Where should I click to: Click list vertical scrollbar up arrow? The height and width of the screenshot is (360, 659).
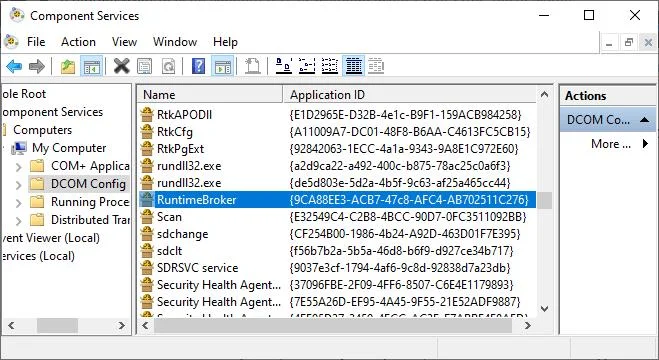(x=544, y=95)
